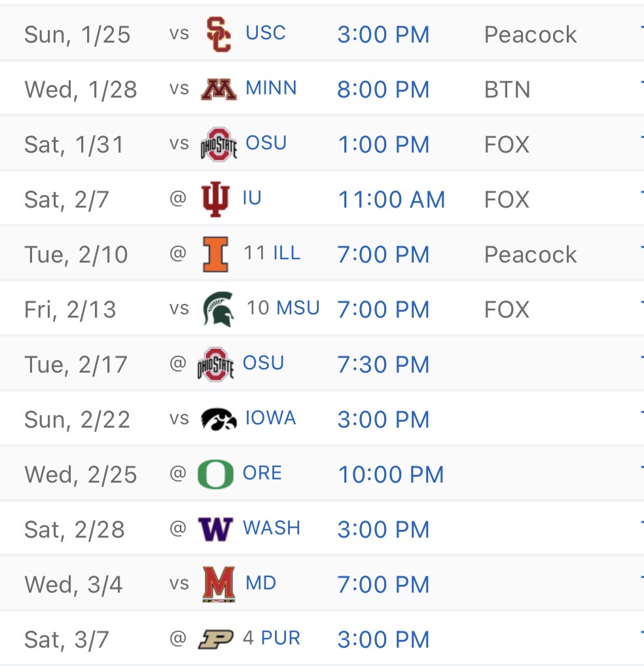644x666 pixels.
Task: Tap the Purdue P logo
Action: click(216, 638)
